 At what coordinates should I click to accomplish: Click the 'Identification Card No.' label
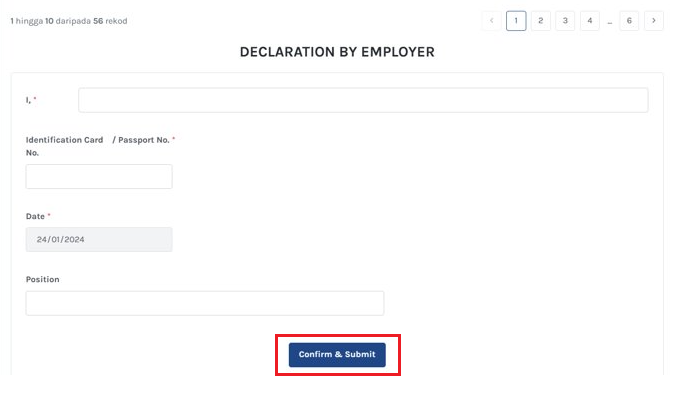64,146
